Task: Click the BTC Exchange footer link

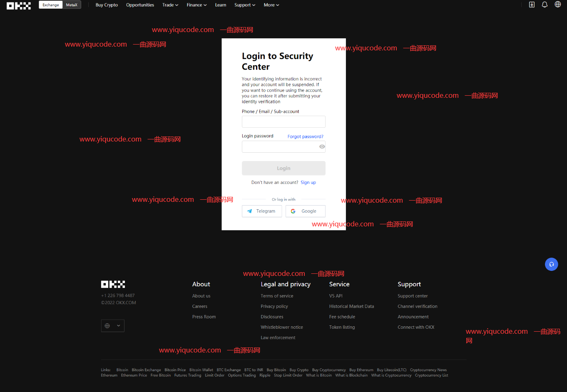Action: click(229, 370)
